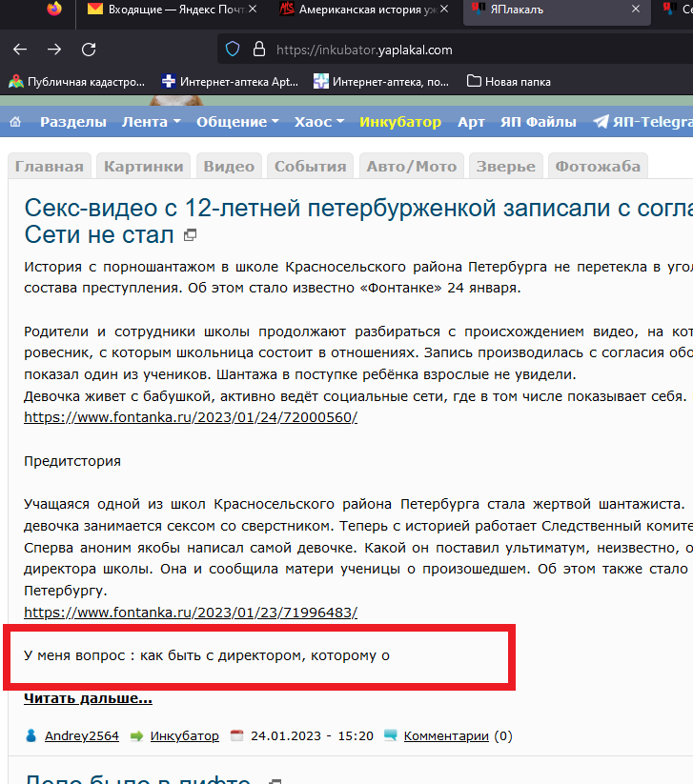Click the post date 24.01.2023 - 15:20

coord(312,735)
